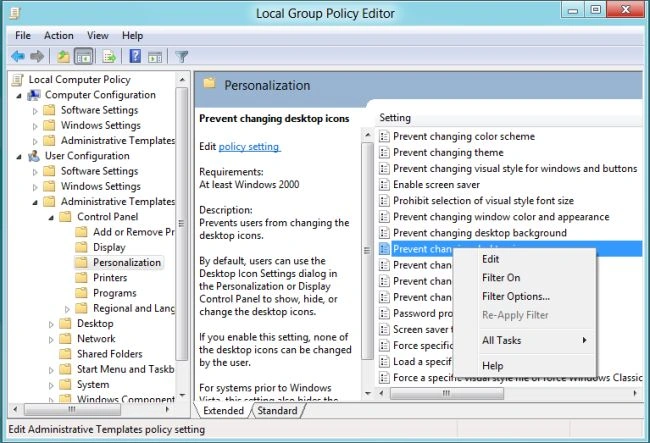Viewport: 650px width, 443px height.
Task: Open the Help menu in menu bar
Action: pyautogui.click(x=132, y=36)
